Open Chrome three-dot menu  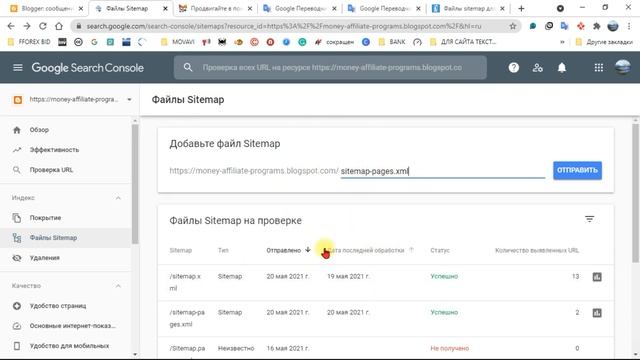629,26
